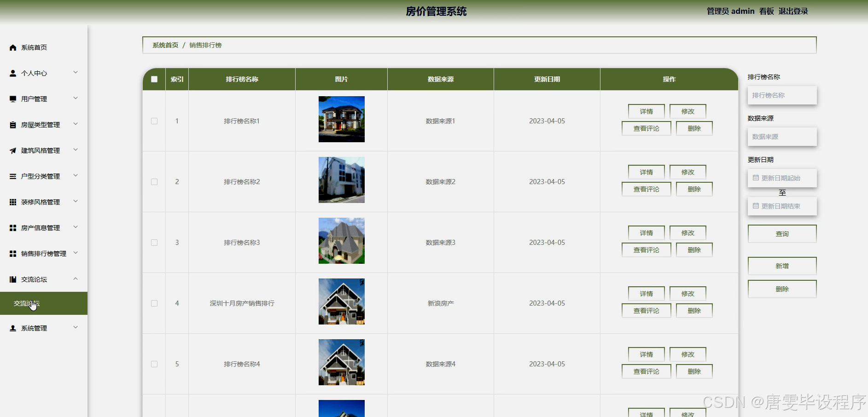Viewport: 868px width, 417px height.
Task: Expand the 装修风格管理 menu chevron
Action: click(x=76, y=201)
